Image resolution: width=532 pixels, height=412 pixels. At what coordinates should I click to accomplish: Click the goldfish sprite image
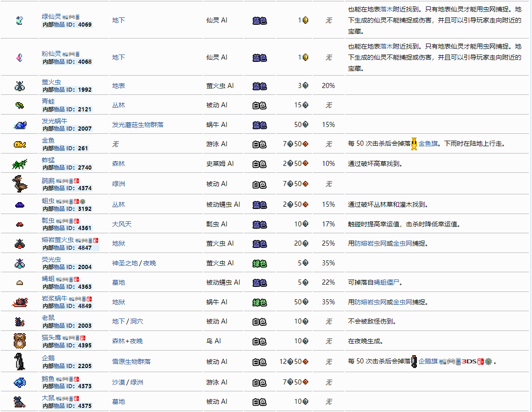point(20,144)
